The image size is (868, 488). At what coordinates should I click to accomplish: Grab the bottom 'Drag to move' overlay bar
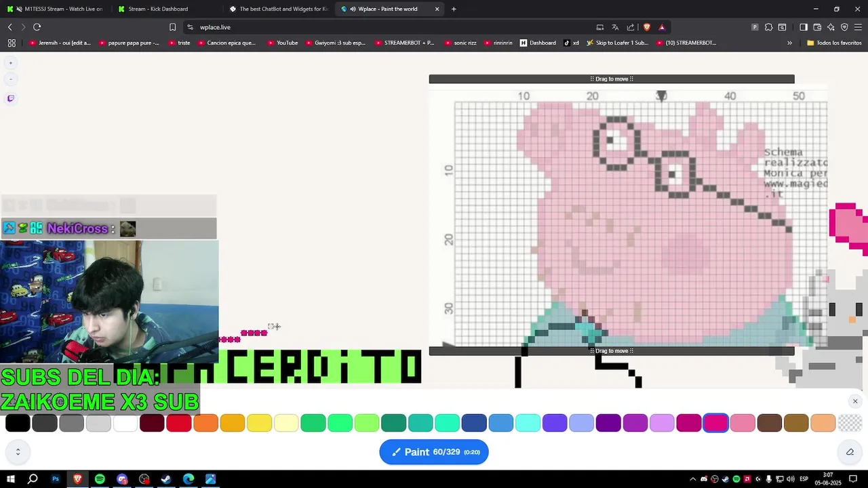(x=612, y=351)
